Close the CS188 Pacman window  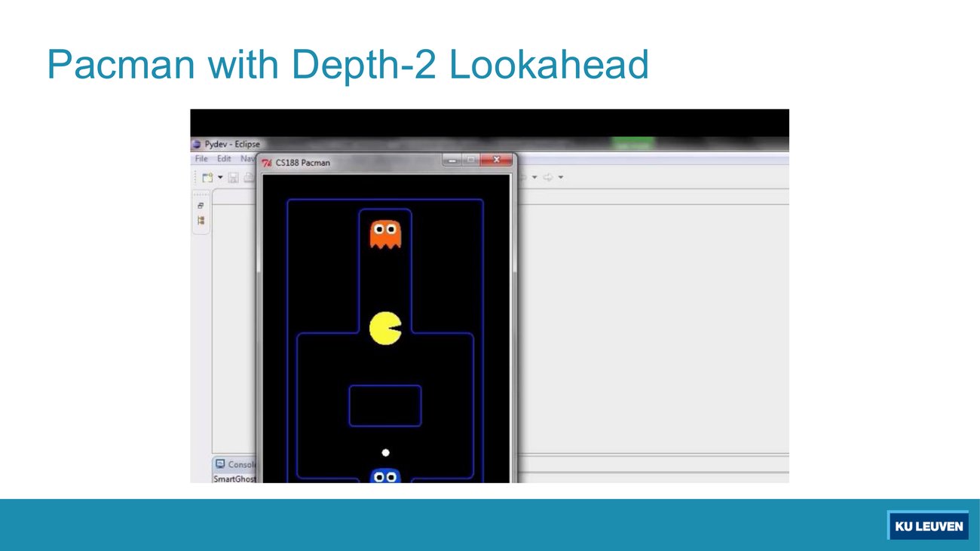496,160
